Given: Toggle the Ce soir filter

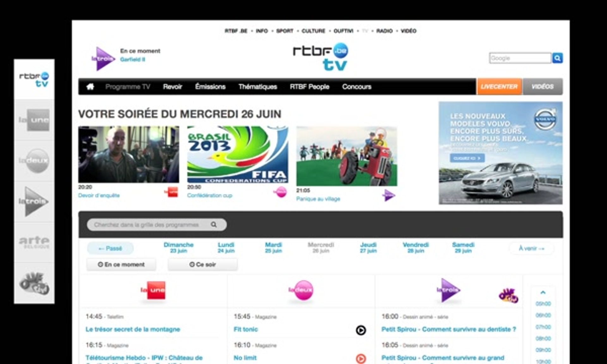Looking at the screenshot, I should pos(202,264).
